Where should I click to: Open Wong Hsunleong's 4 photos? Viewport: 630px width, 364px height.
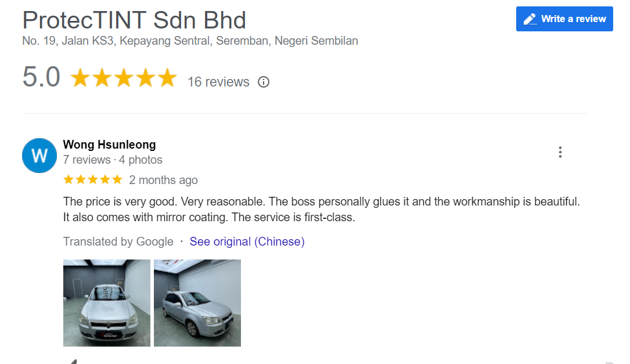(140, 160)
